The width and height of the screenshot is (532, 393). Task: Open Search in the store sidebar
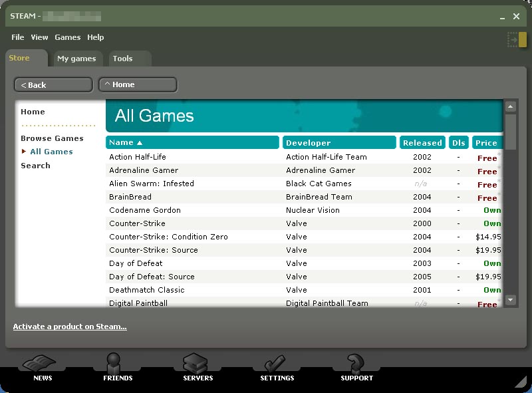pyautogui.click(x=35, y=166)
